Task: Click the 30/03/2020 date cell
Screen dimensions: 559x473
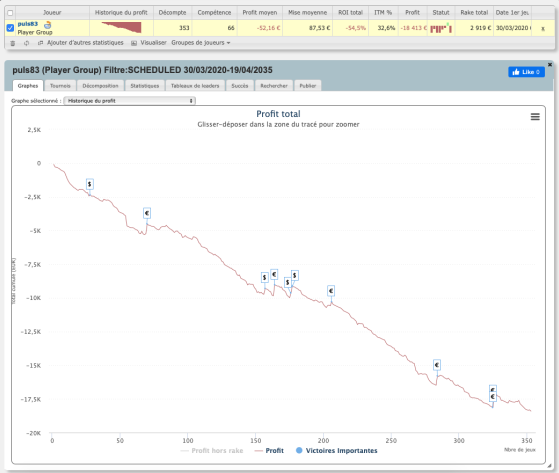Action: (512, 28)
